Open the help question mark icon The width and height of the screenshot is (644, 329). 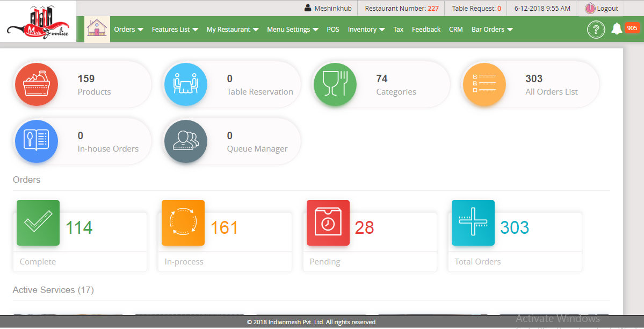point(596,30)
